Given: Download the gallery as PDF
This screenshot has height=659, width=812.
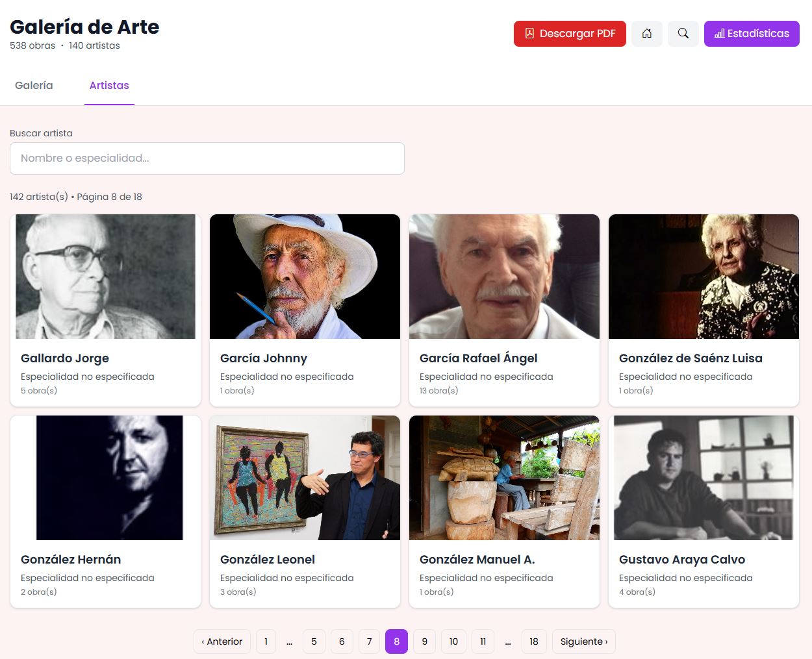Looking at the screenshot, I should click(x=570, y=34).
